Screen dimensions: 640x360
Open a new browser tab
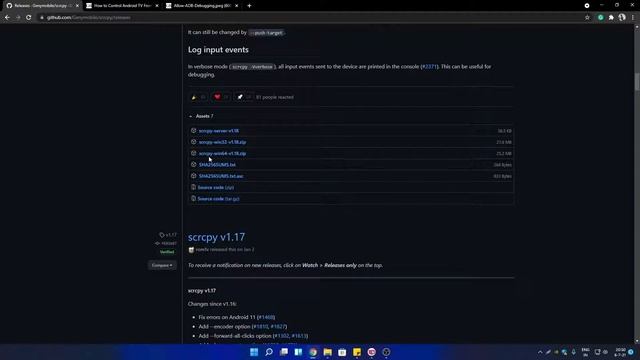[249, 6]
